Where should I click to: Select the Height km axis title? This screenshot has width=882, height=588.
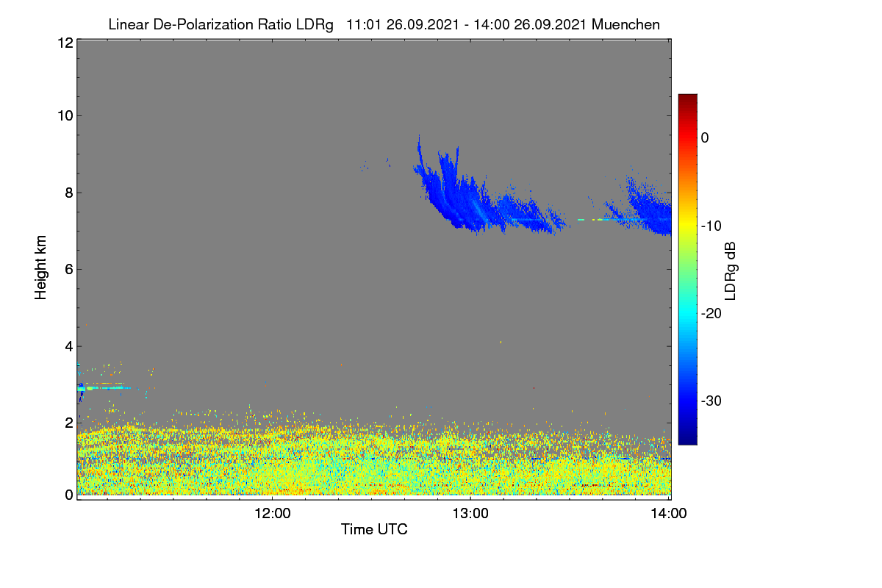[x=41, y=268]
